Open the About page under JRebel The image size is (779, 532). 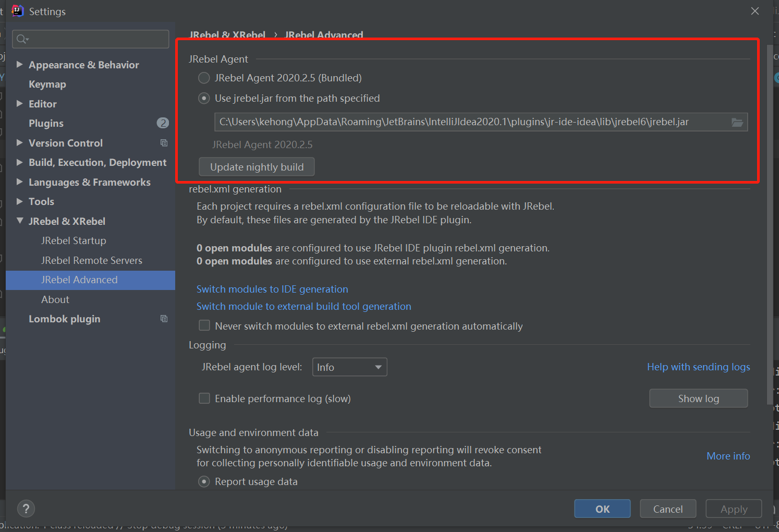55,299
